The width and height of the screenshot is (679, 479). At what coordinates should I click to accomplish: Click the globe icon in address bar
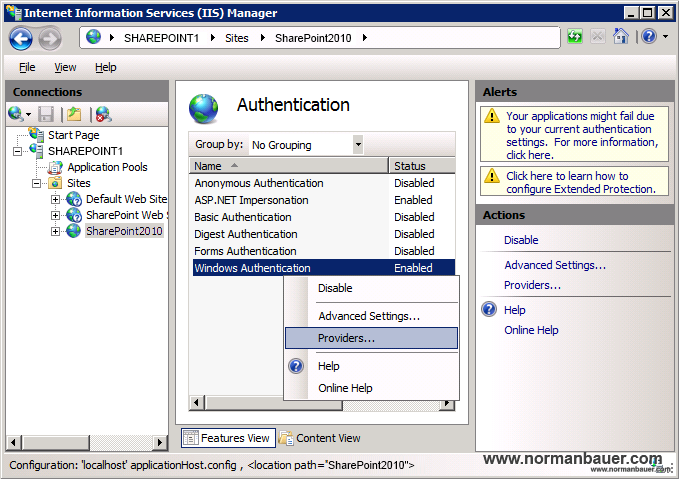click(93, 37)
